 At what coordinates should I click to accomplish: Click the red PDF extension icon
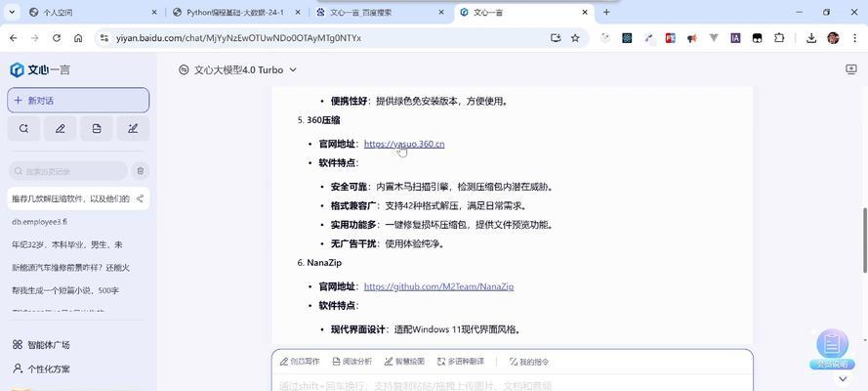(x=671, y=38)
